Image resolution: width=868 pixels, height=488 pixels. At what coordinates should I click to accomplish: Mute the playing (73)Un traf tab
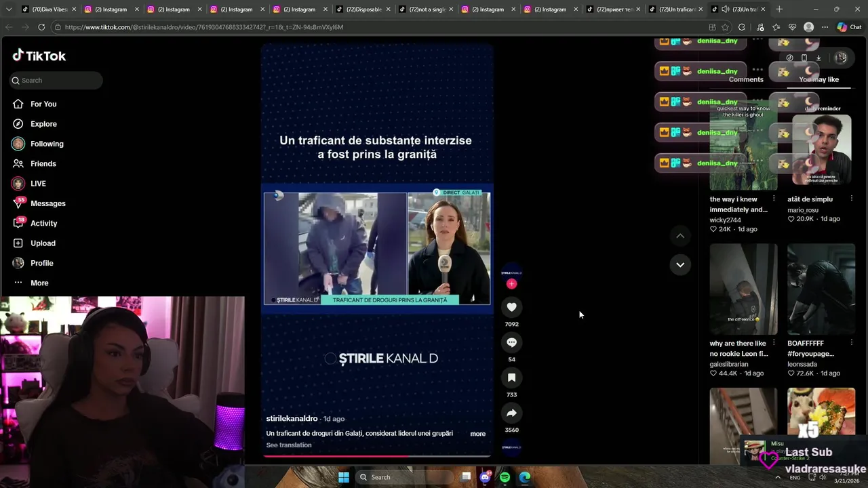725,9
